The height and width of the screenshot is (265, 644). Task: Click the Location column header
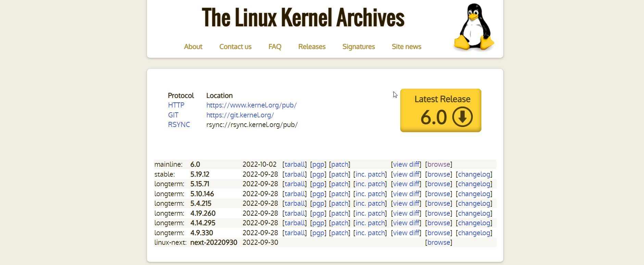(219, 96)
